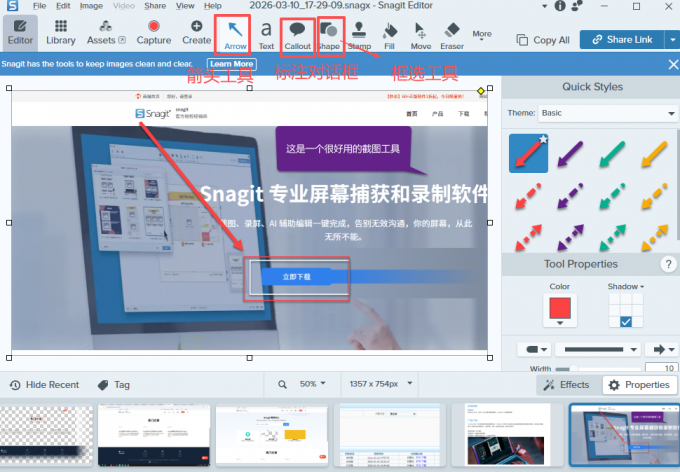This screenshot has width=680, height=472.
Task: Open the color swatch dropdown arrow
Action: 560,323
